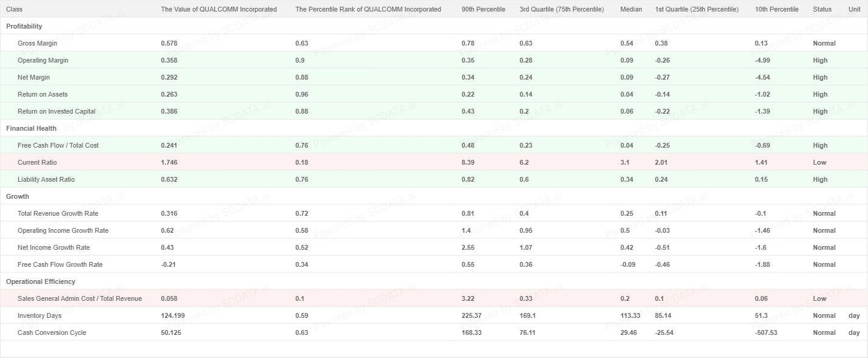Click the Inventory Days row label

click(40, 315)
